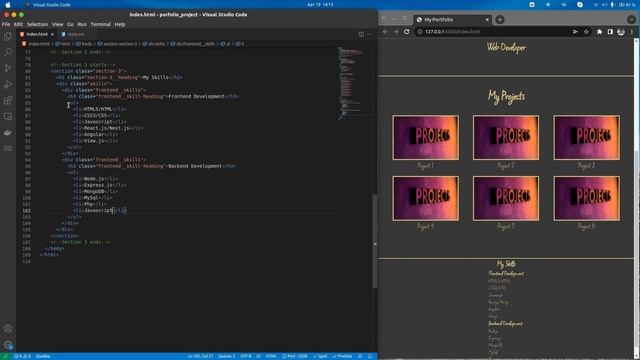Expand the index.html breadcrumb segment
The height and width of the screenshot is (360, 640).
[36, 44]
